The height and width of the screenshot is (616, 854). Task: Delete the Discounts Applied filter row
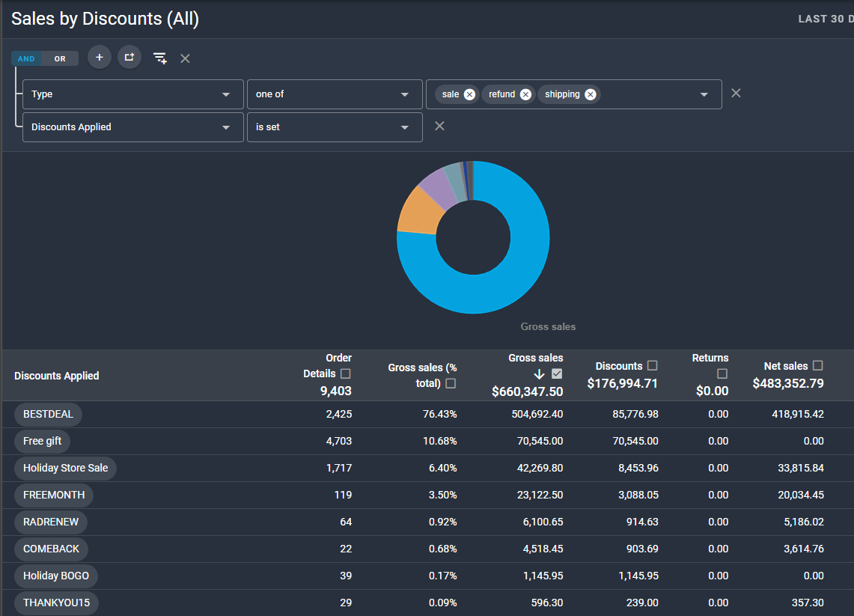[439, 126]
